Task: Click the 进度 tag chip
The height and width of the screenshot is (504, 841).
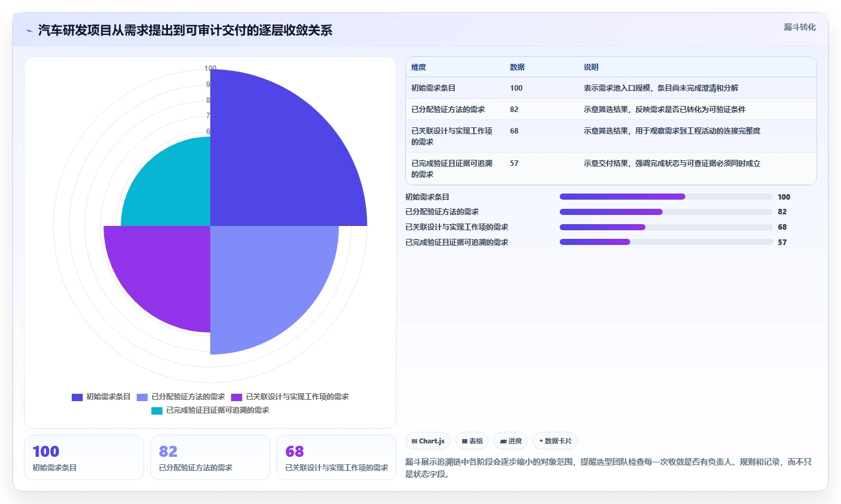Action: pyautogui.click(x=511, y=441)
